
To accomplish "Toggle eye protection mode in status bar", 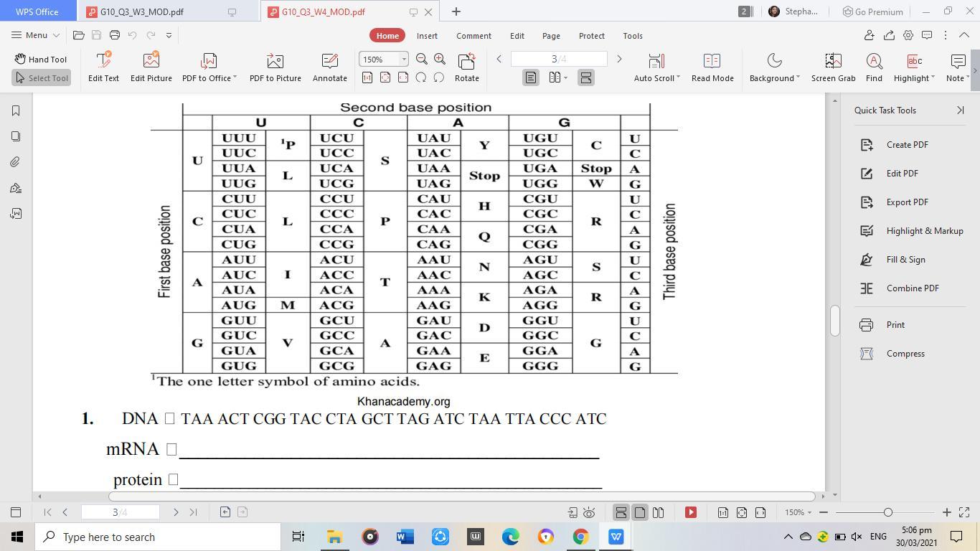I will coord(589,512).
